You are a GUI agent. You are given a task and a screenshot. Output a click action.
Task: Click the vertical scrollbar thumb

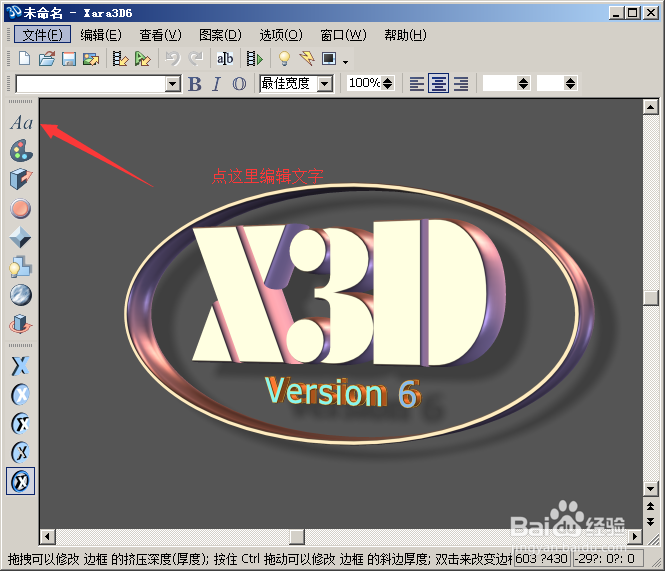click(x=651, y=298)
